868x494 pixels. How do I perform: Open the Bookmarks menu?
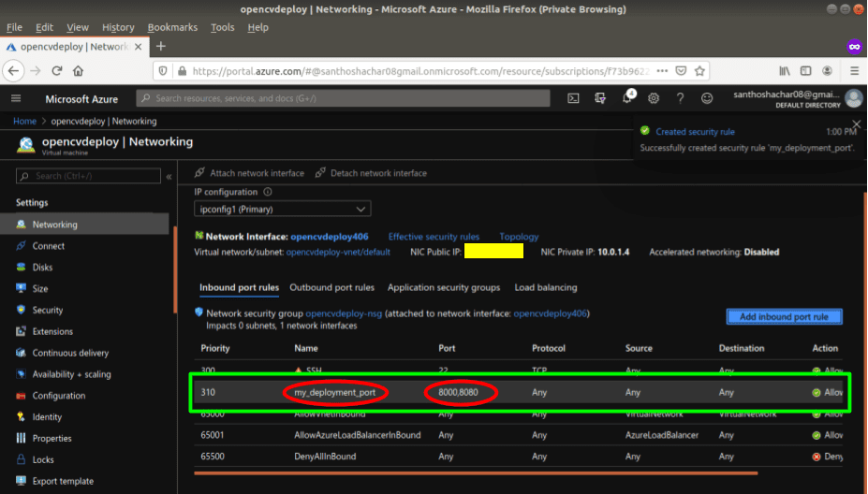[x=172, y=27]
